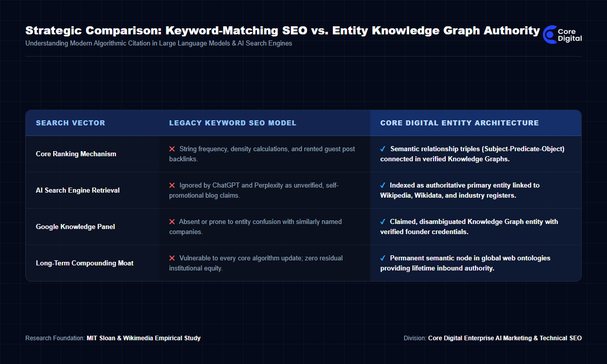The height and width of the screenshot is (364, 607).
Task: Click the red X beside Vulnerable to algorithm update
Action: pos(172,258)
